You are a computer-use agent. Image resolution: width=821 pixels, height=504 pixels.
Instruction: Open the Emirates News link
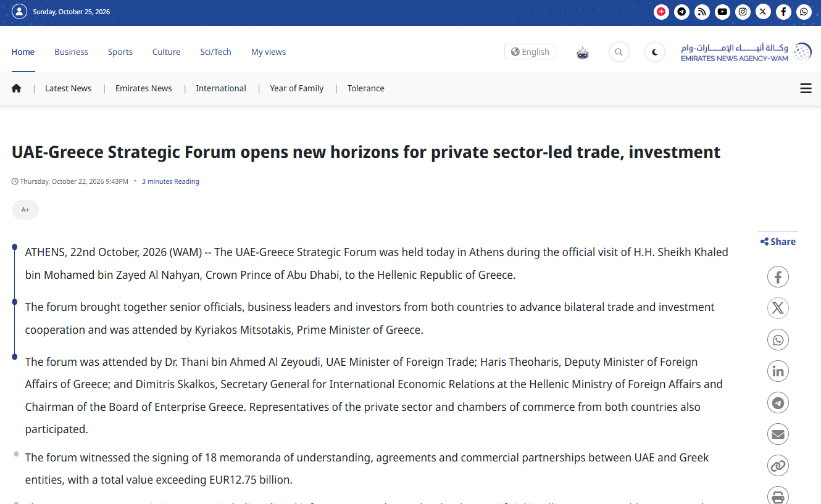coord(144,88)
